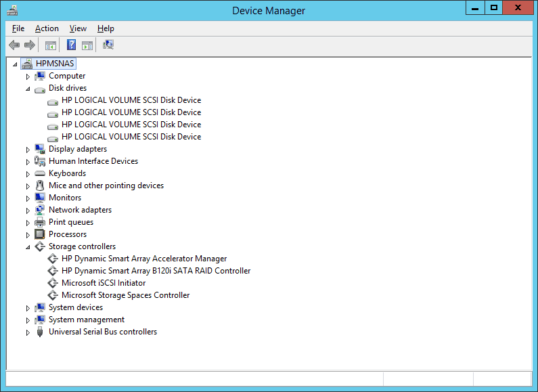Select Microsoft Storage Spaces Controller

(x=125, y=295)
